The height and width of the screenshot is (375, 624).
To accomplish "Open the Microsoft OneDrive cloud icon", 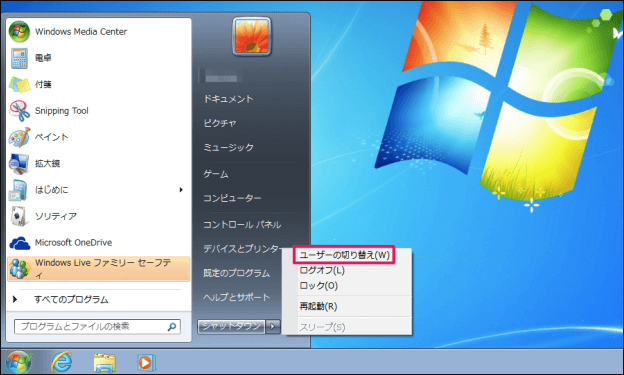I will coord(19,243).
